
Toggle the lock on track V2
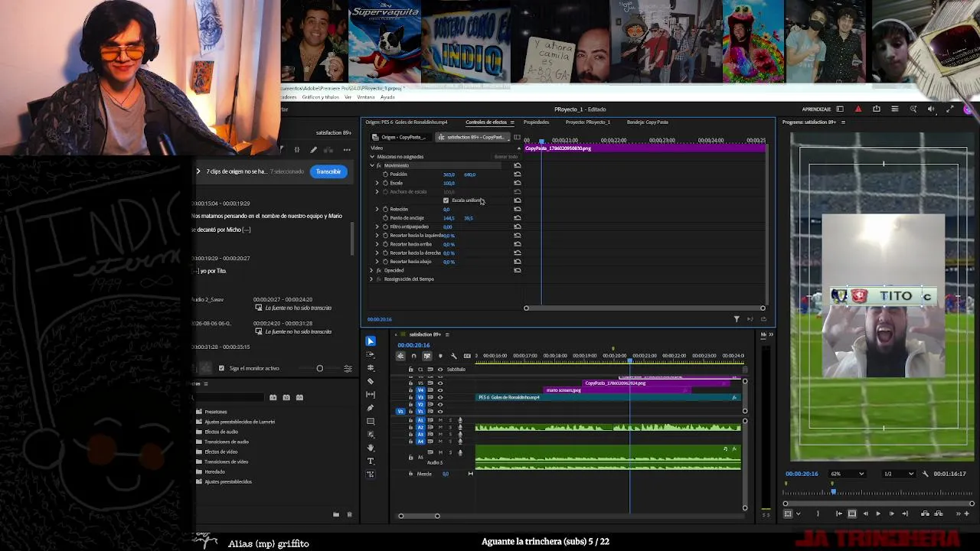pyautogui.click(x=410, y=405)
